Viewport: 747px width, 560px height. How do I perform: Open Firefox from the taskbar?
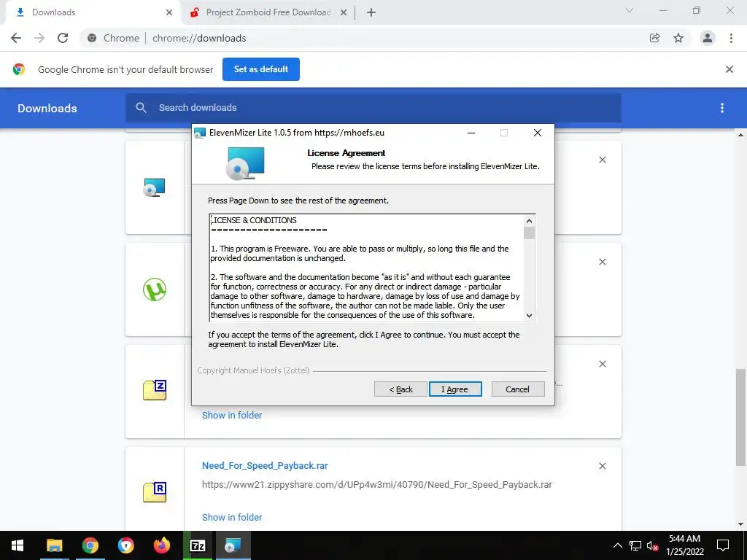161,545
